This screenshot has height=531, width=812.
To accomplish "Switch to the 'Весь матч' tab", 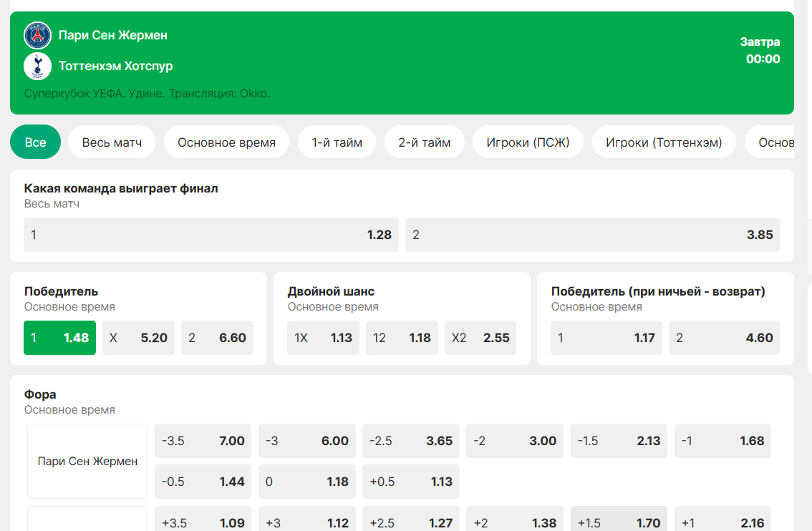I will 112,142.
